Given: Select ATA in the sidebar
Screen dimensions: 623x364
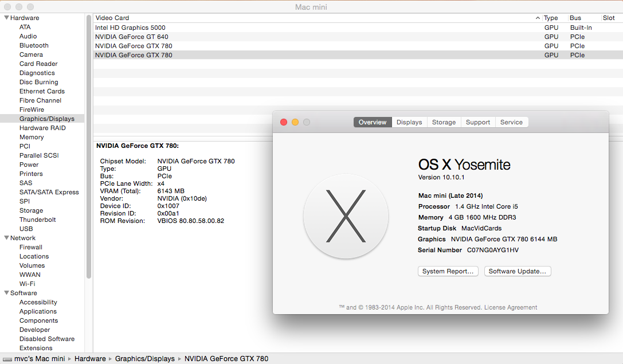Looking at the screenshot, I should tap(25, 27).
